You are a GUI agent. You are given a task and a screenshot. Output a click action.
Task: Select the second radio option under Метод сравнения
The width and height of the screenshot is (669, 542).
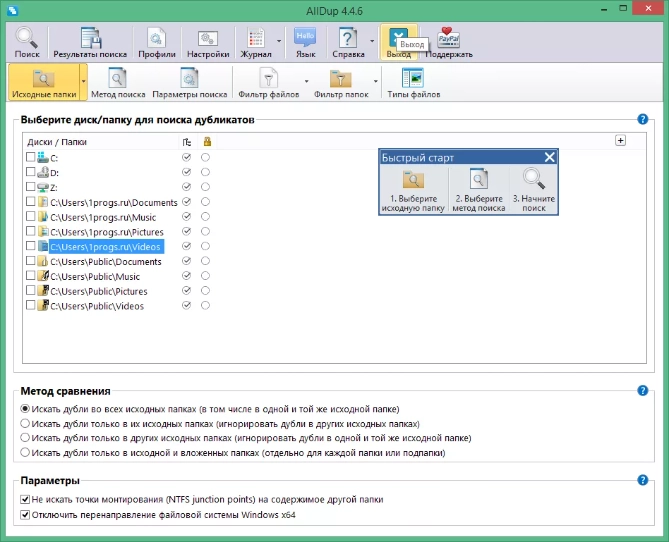pyautogui.click(x=25, y=424)
